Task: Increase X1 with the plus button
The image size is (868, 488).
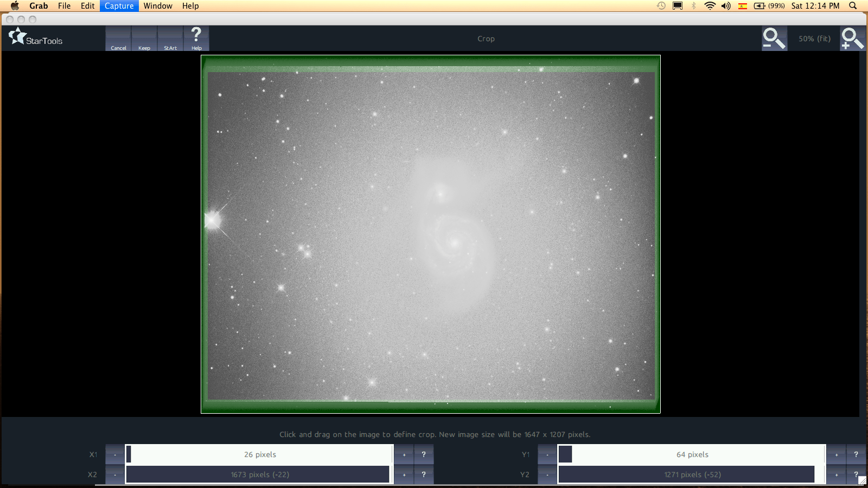Action: 404,454
